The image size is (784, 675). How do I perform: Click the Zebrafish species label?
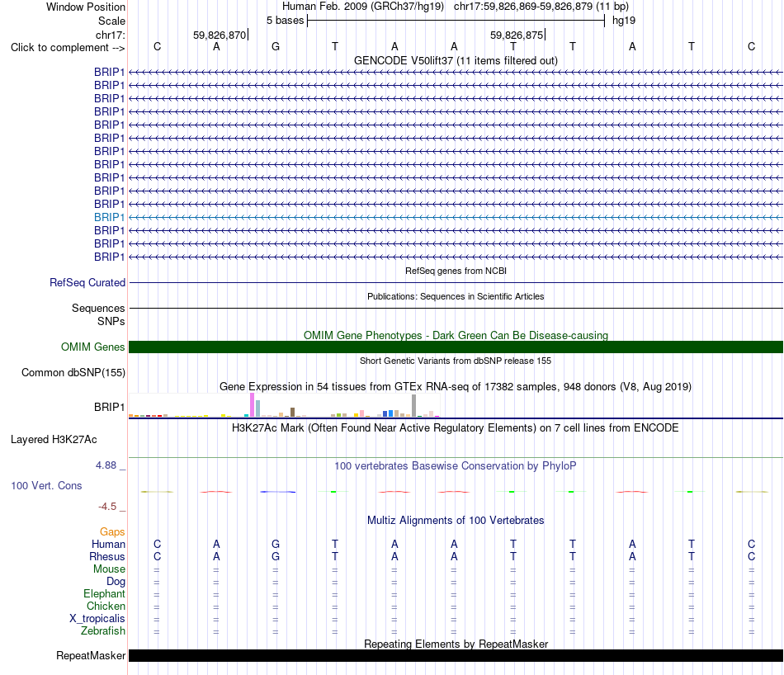(103, 631)
